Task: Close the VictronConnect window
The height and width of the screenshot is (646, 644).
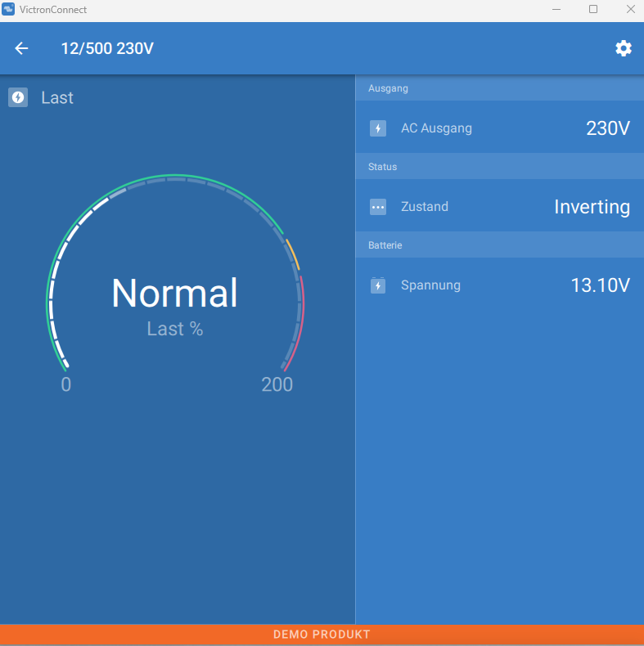Action: [630, 9]
